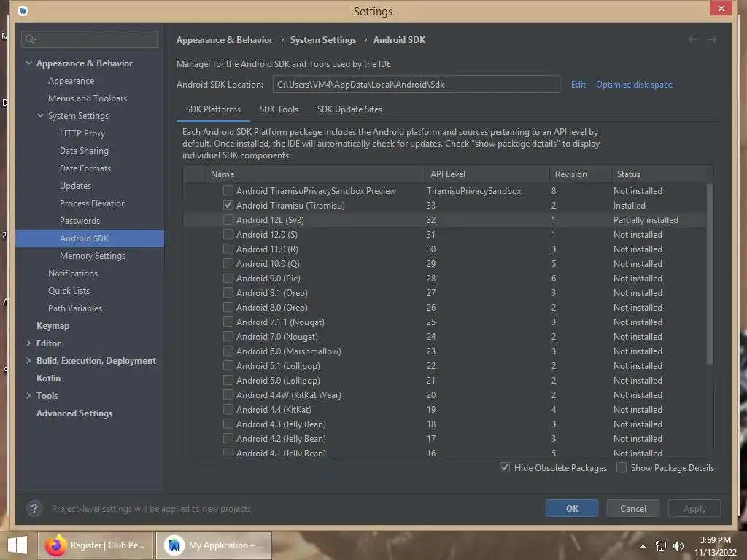Click the SDK table vertical scrollbar
The image size is (747, 560).
(709, 274)
